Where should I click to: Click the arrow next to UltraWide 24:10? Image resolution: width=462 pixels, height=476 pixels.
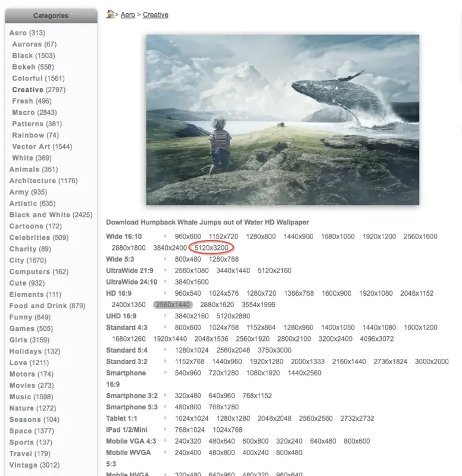pos(166,281)
